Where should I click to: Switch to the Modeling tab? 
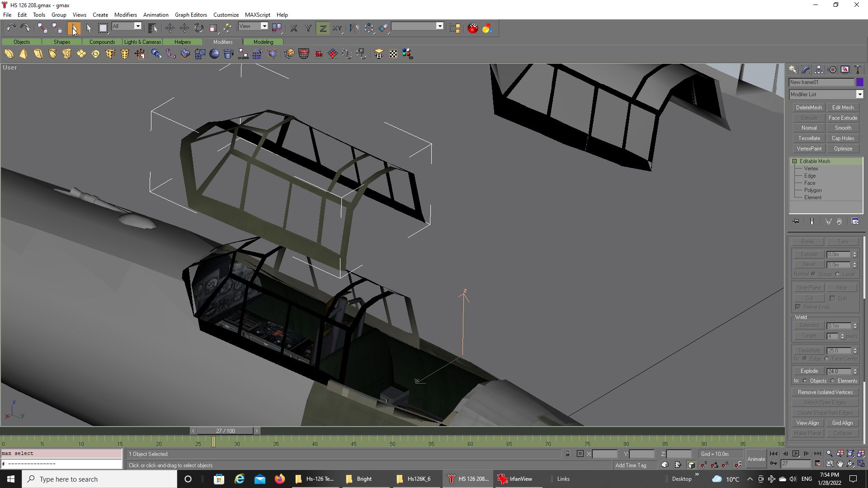tap(263, 42)
